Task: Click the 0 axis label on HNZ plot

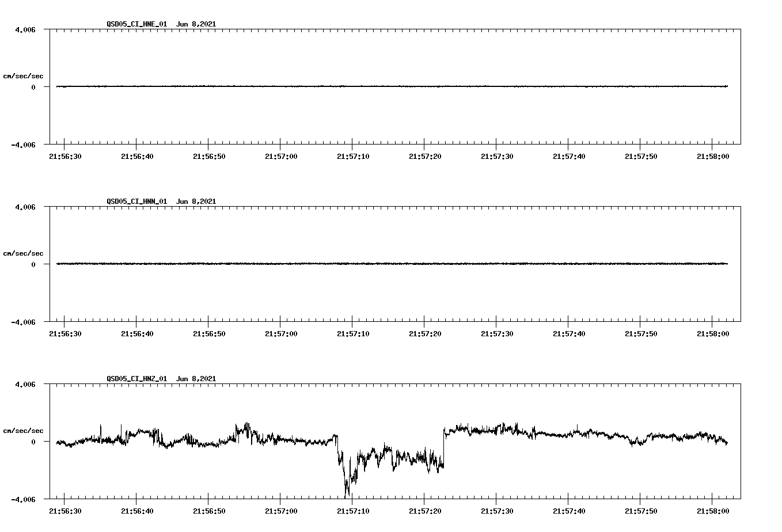Action: click(x=33, y=442)
